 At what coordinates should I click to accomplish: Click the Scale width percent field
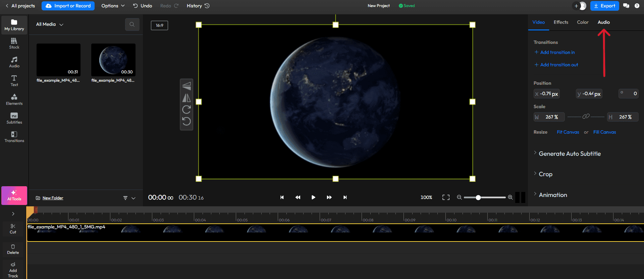pos(549,117)
